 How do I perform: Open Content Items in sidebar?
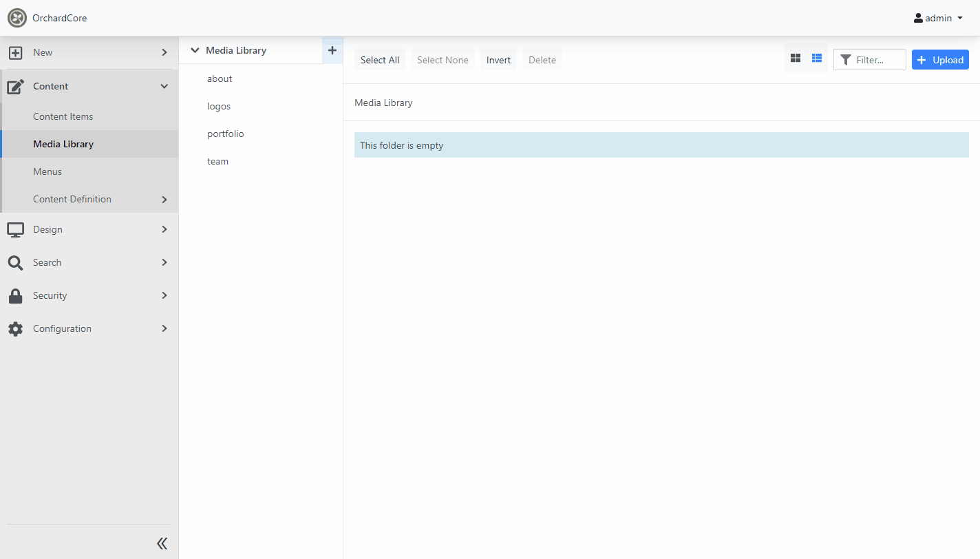coord(63,116)
